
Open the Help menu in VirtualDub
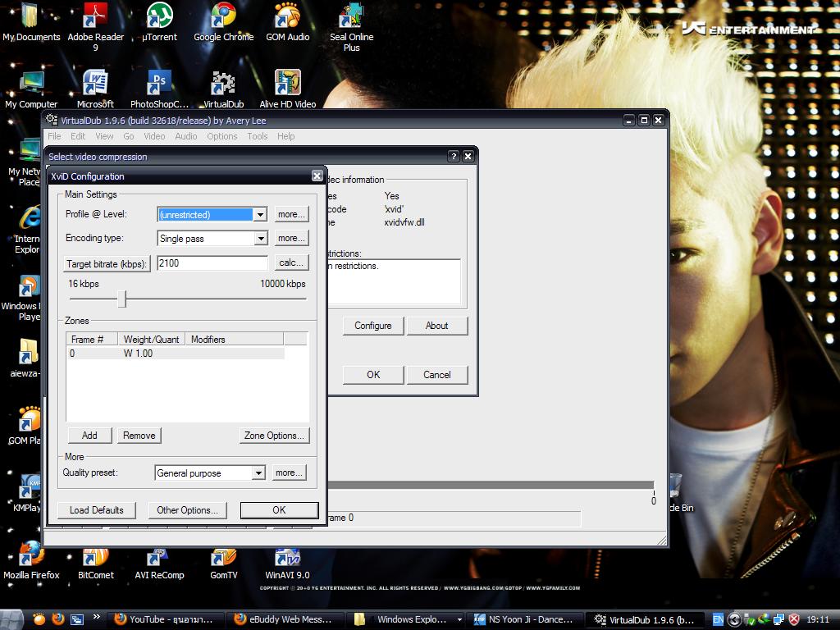tap(285, 136)
